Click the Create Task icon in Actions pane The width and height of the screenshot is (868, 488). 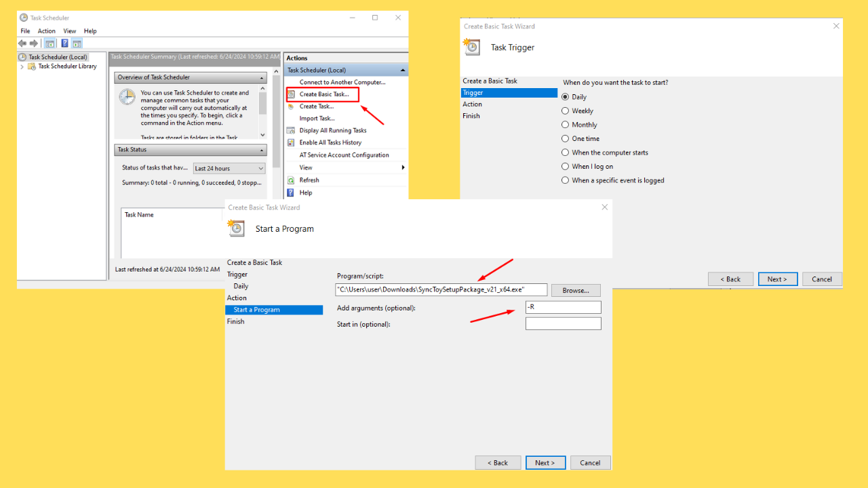292,106
